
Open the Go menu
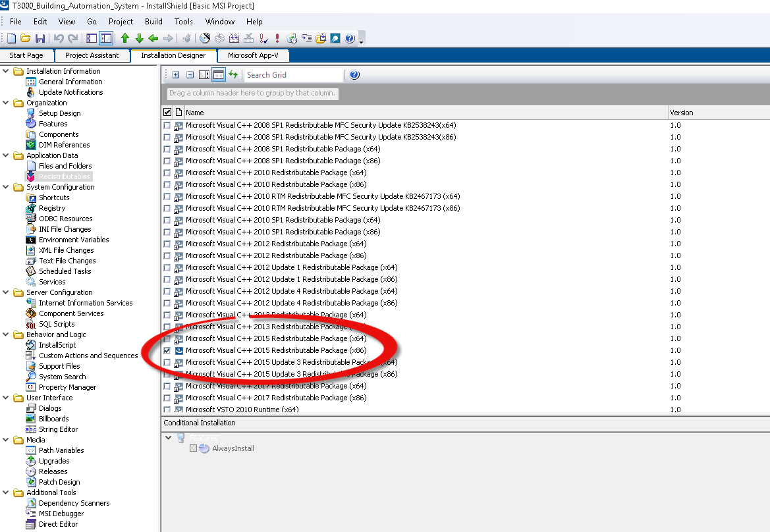92,22
